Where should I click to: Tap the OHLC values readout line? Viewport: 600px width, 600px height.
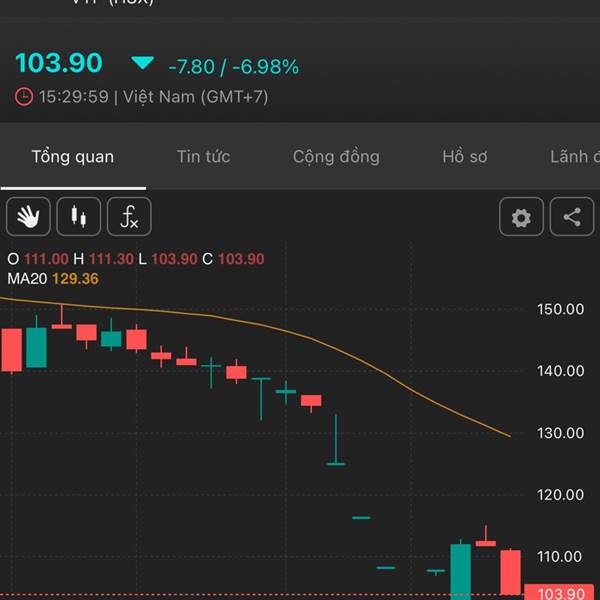pos(136,259)
